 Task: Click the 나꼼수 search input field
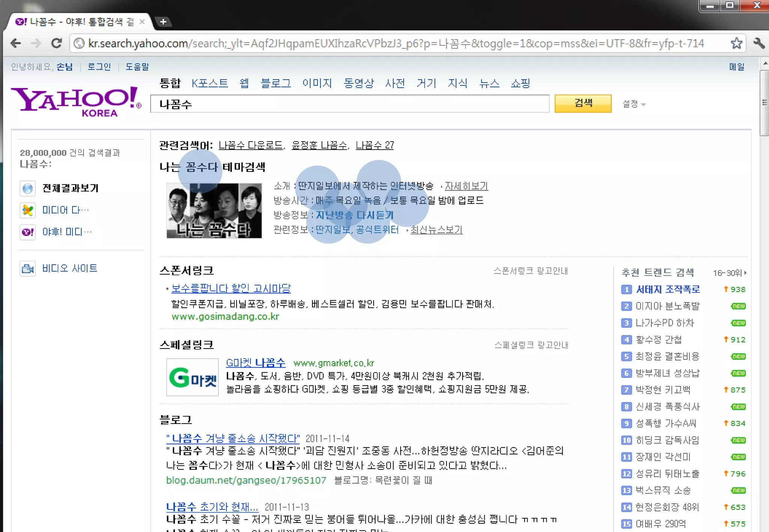[x=349, y=104]
